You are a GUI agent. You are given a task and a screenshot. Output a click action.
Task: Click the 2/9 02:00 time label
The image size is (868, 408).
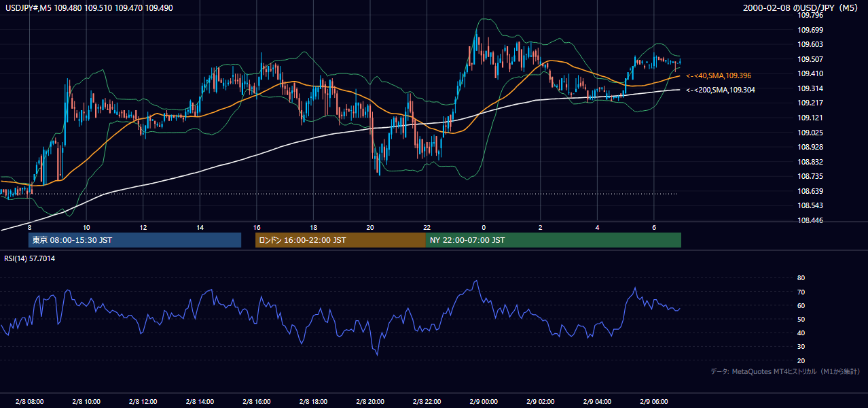[541, 401]
